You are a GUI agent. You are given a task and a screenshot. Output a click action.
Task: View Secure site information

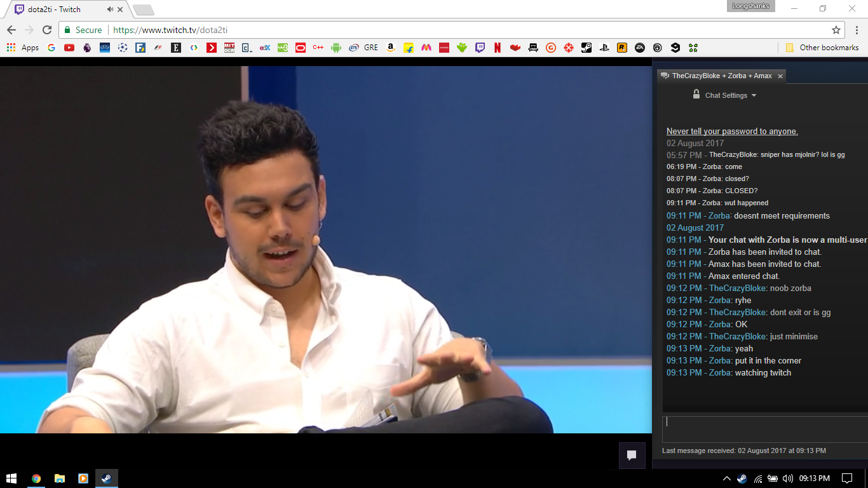click(x=83, y=30)
